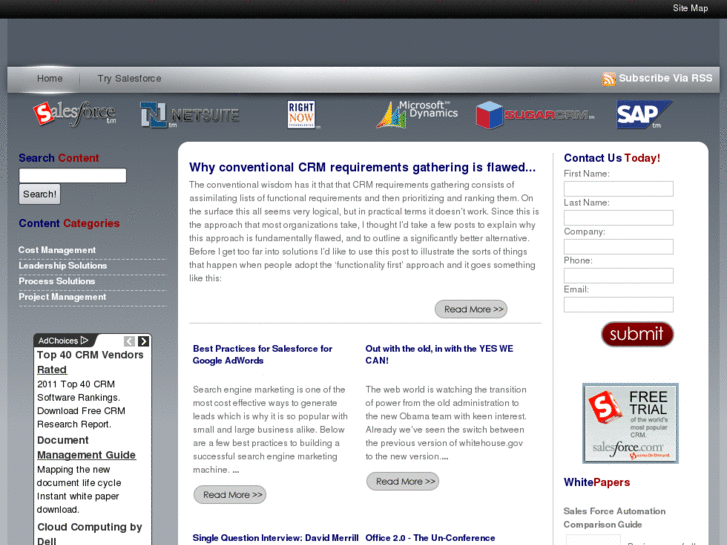
Task: Click the Salesforce Free Trial banner
Action: [631, 423]
